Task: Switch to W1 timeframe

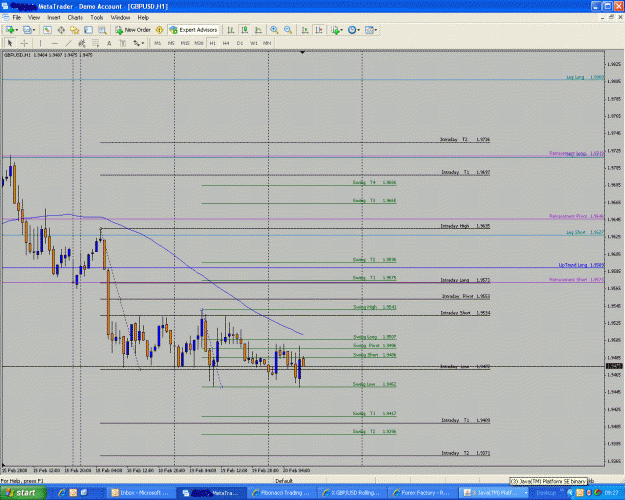Action: tap(254, 43)
